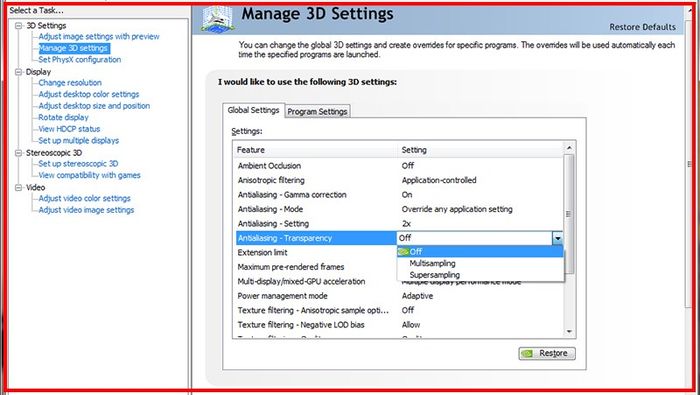Screen dimensions: 700x395
Task: Click the Setting column header
Action: pos(480,150)
